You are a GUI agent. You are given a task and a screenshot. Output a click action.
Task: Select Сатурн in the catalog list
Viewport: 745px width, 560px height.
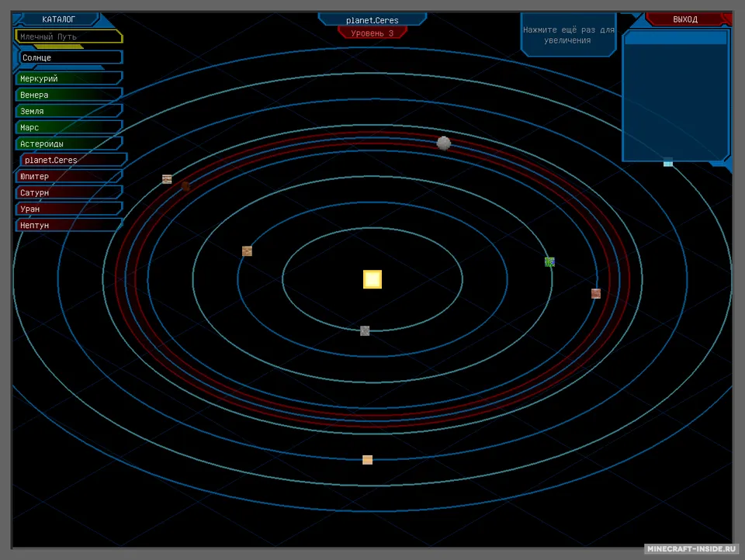click(69, 192)
